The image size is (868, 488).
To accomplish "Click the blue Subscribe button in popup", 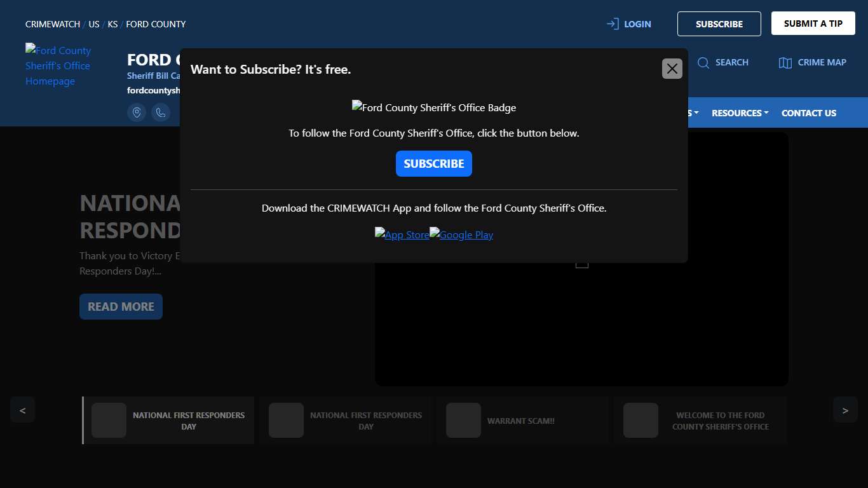I will coord(433,163).
